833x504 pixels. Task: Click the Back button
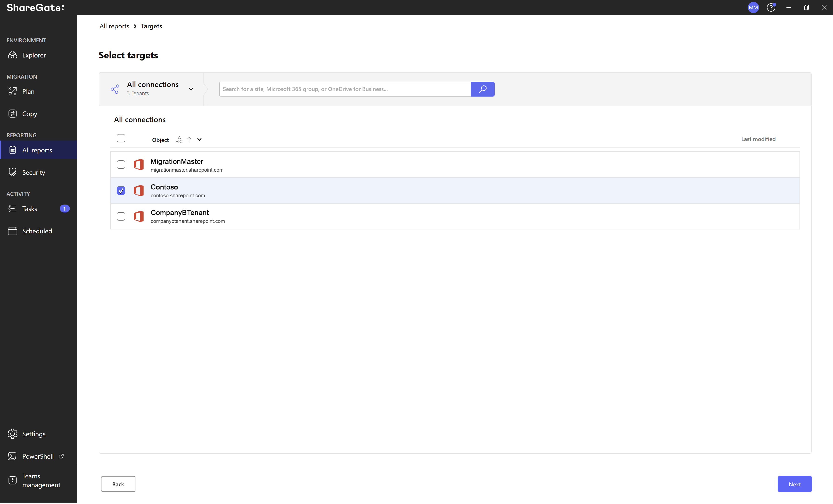point(118,484)
